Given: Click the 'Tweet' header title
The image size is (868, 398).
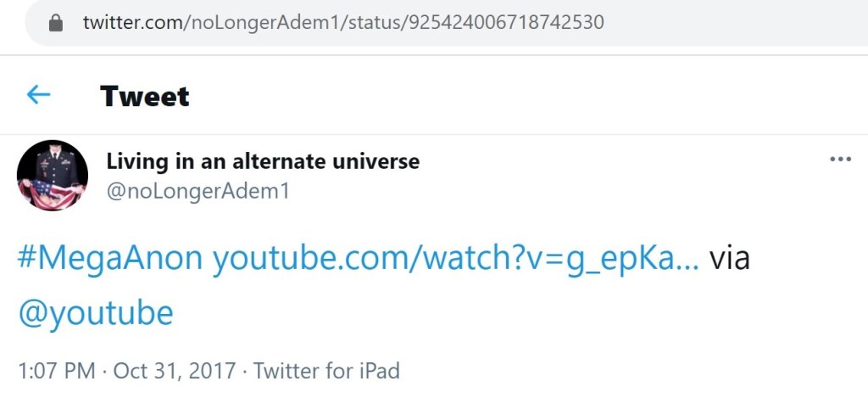Looking at the screenshot, I should [x=144, y=96].
